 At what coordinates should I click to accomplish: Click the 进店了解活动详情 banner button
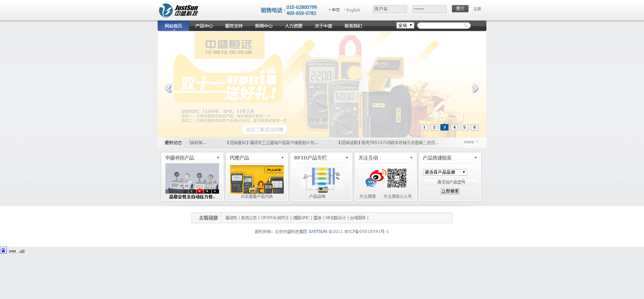[265, 130]
